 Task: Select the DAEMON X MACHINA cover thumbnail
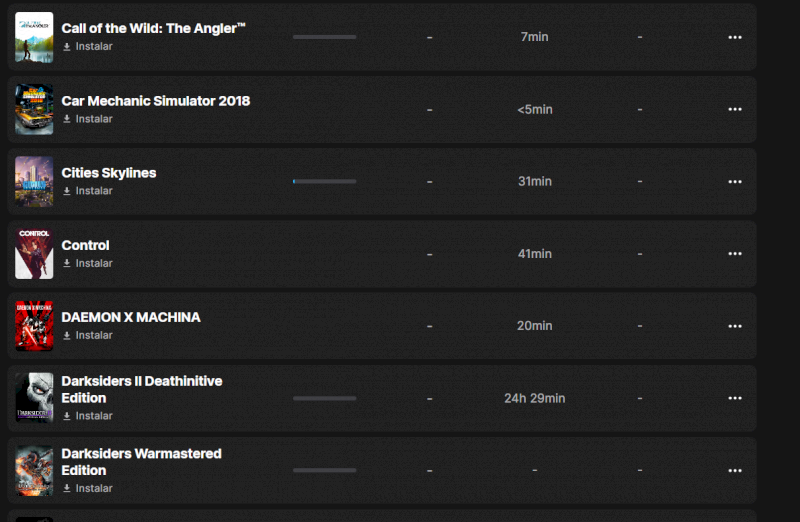coord(34,326)
